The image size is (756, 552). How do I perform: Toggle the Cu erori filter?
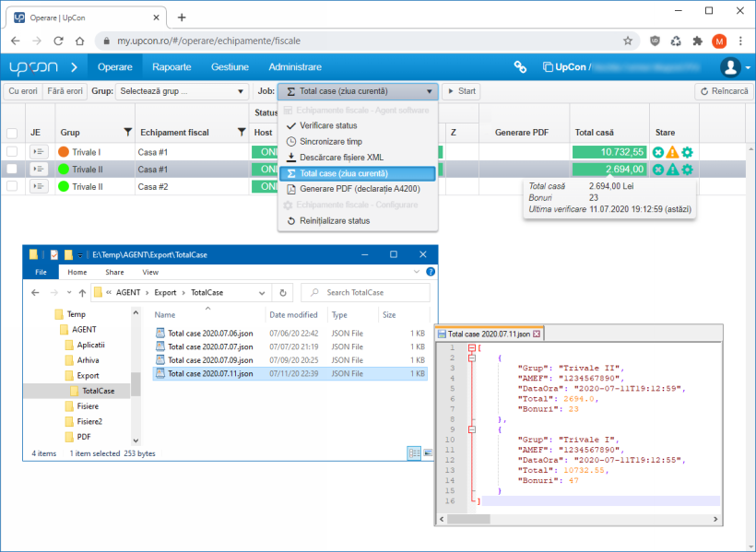23,91
